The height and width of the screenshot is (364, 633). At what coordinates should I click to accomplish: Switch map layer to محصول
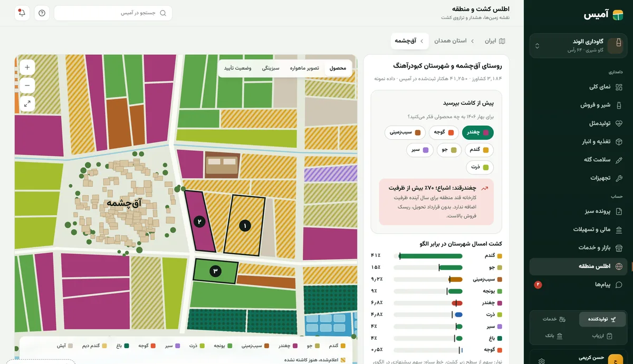click(x=338, y=68)
